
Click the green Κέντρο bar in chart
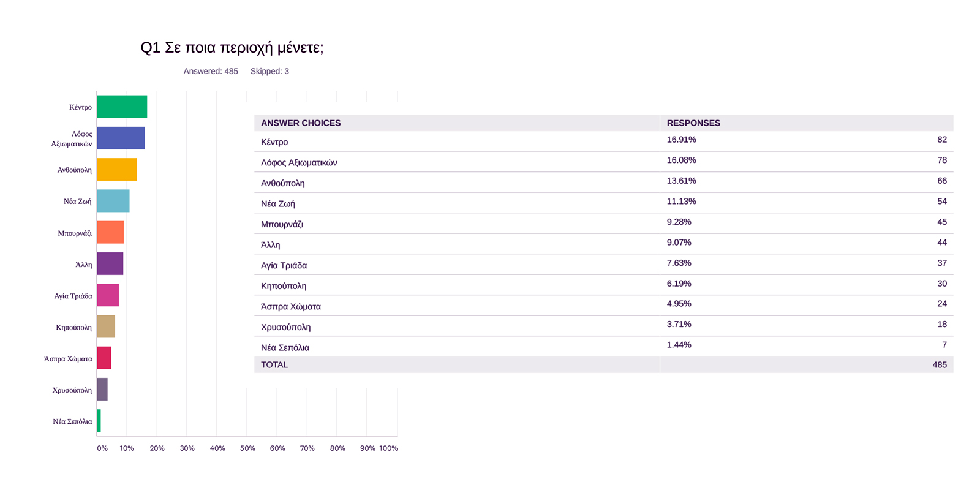122,107
